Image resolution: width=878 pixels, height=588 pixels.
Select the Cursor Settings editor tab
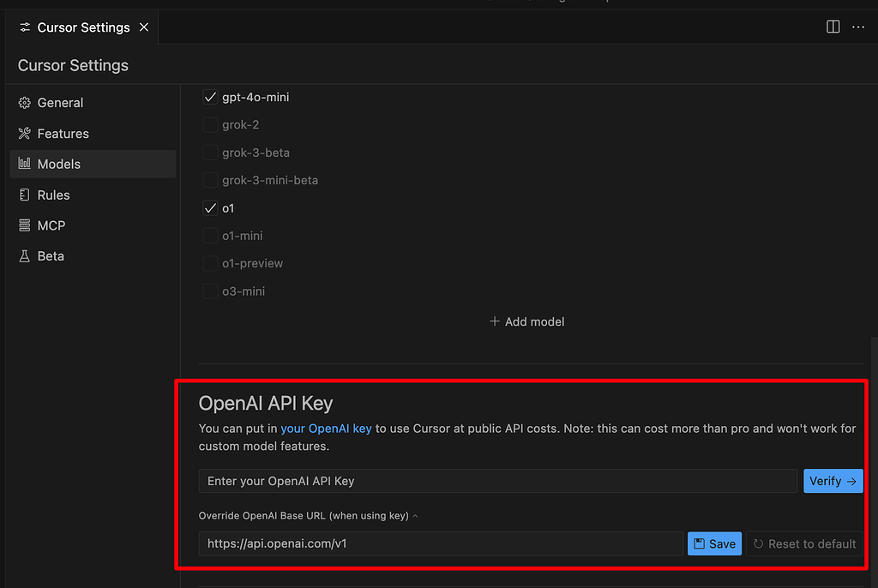(83, 27)
